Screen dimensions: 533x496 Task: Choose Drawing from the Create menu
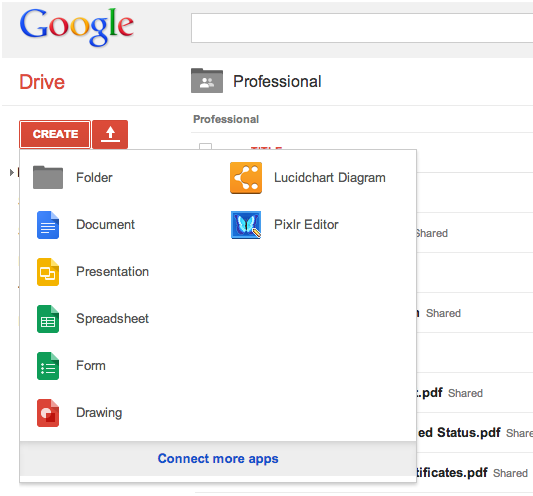tap(99, 413)
